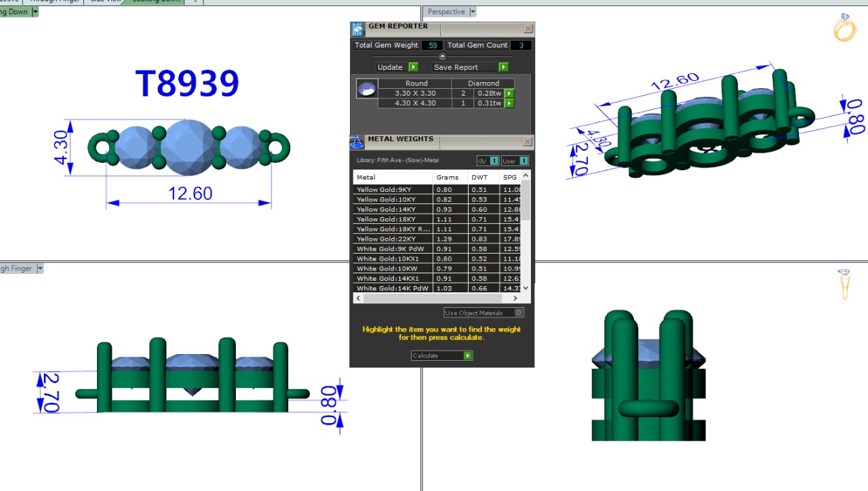Screen dimensions: 868x491
Task: Click the green arrow next to Calculate
Action: tap(468, 355)
